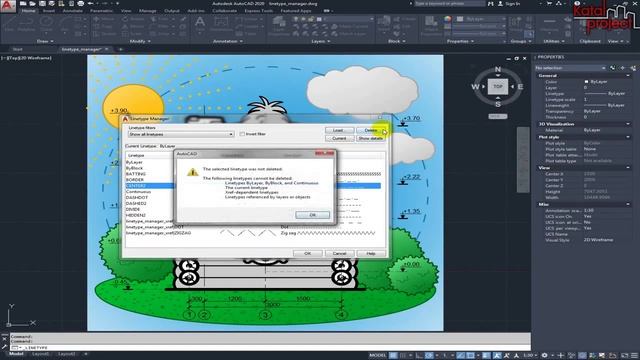Open the Insert ribbon tab
The height and width of the screenshot is (360, 640).
coord(49,11)
